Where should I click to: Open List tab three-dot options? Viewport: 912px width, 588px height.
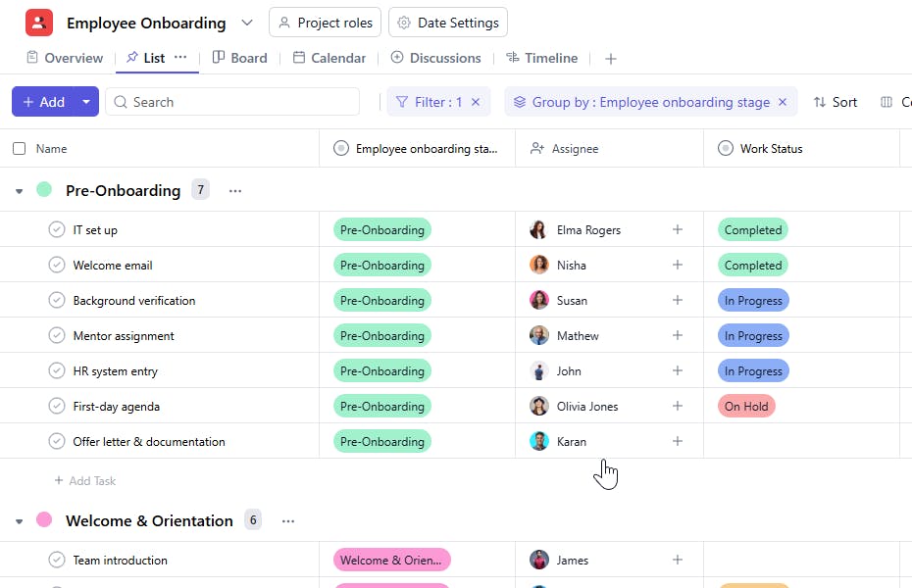180,58
